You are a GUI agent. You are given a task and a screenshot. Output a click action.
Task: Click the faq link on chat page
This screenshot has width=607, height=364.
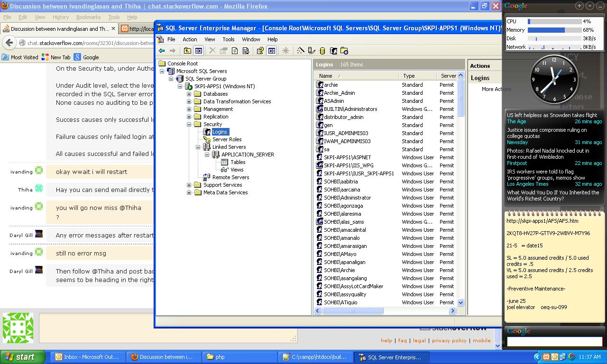click(x=403, y=340)
